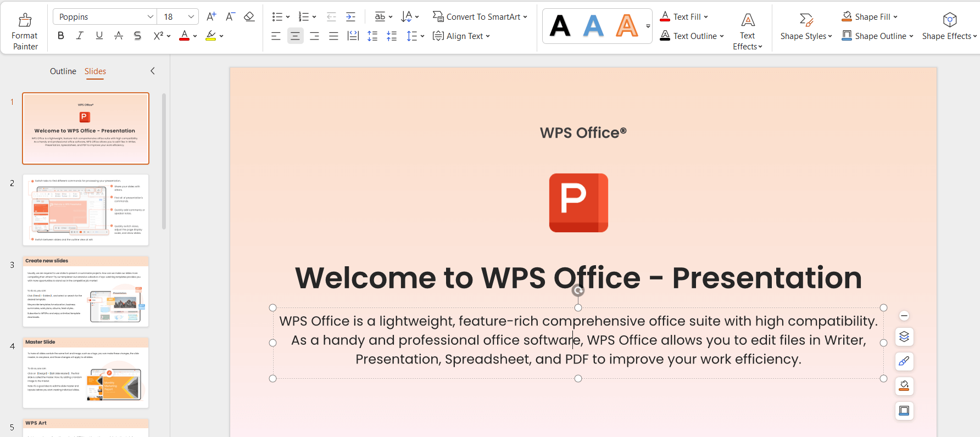
Task: Toggle strikethrough formatting
Action: coord(118,36)
